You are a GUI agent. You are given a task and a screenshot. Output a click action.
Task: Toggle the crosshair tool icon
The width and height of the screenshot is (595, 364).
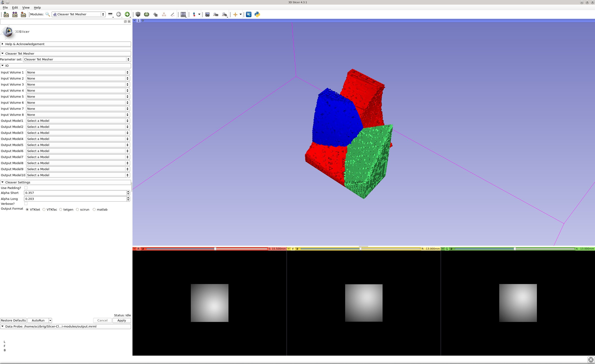(x=235, y=14)
